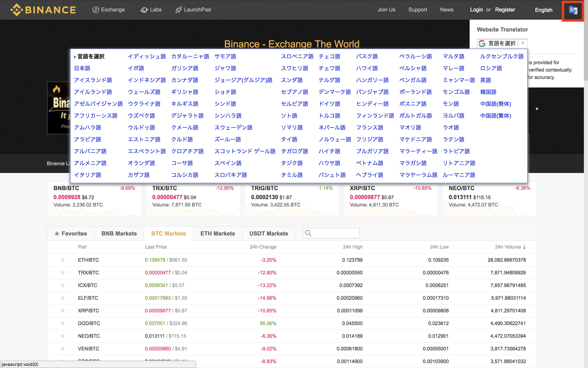Favorite XRP/BTC row star
Image resolution: width=588 pixels, height=368 pixels.
(63, 310)
